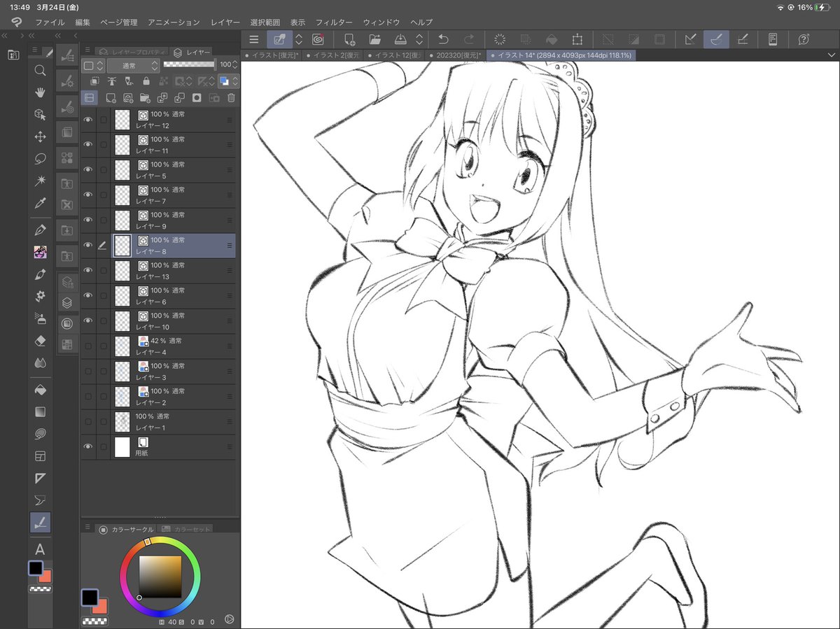Select the Move layer tool
Screen dimensions: 840x629
40,137
